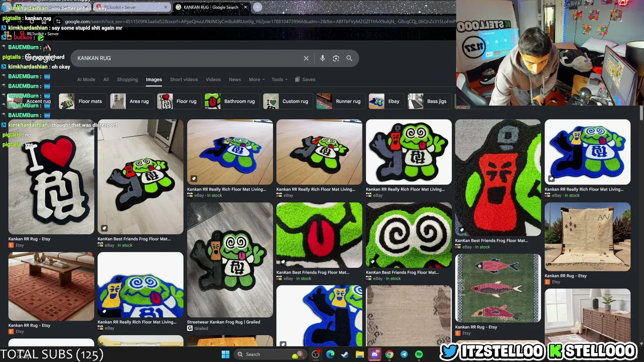644x362 pixels.
Task: Switch to the AI Mode tab
Action: pyautogui.click(x=86, y=79)
